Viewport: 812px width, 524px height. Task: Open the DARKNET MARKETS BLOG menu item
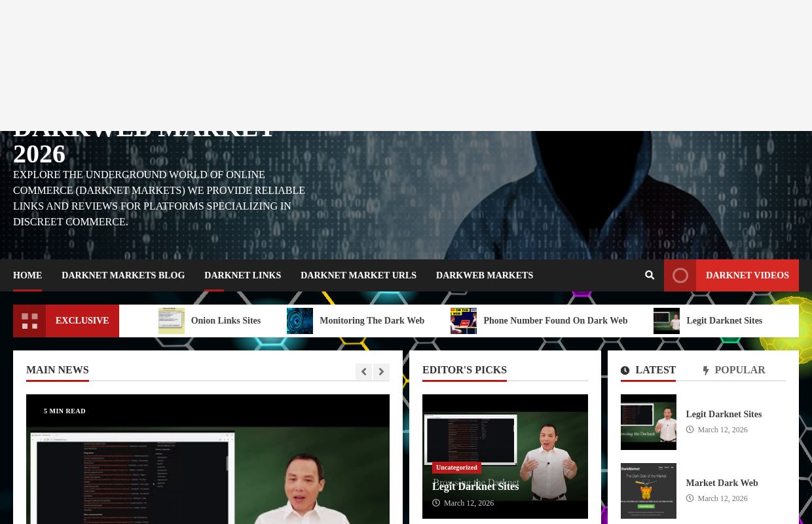[123, 275]
